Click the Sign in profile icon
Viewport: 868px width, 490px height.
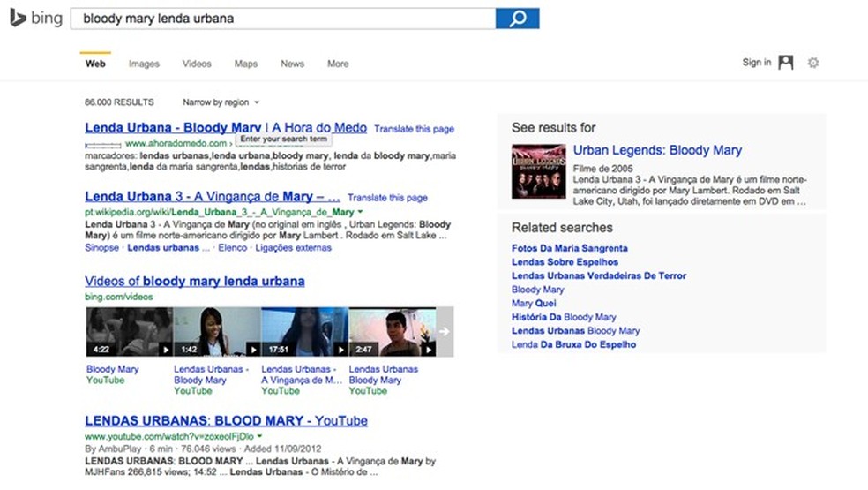pyautogui.click(x=785, y=63)
